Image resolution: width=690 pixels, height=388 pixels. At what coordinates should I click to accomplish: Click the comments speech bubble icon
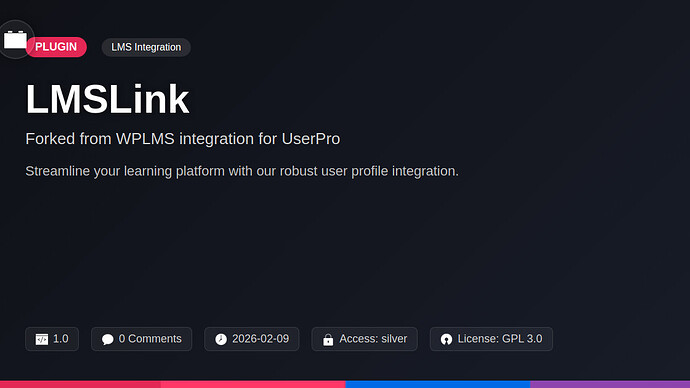click(x=107, y=339)
